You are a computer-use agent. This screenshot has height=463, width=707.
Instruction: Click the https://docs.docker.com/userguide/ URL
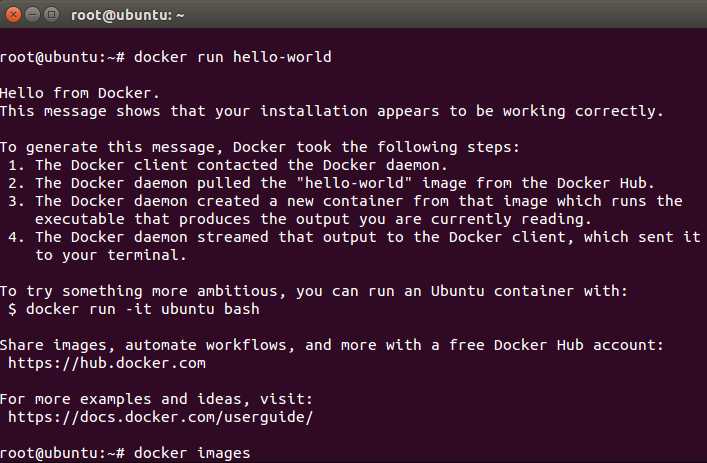[x=161, y=417]
